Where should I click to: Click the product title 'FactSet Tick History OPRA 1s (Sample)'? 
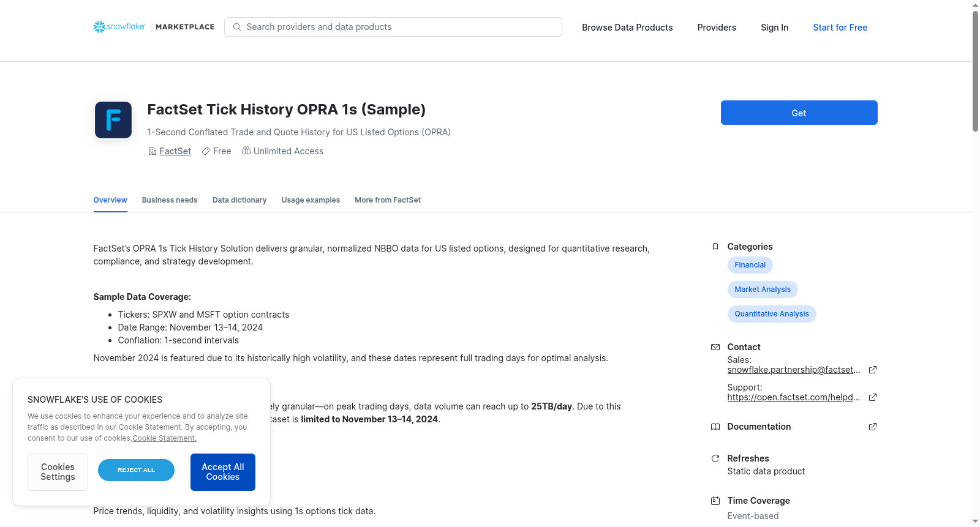coord(286,110)
